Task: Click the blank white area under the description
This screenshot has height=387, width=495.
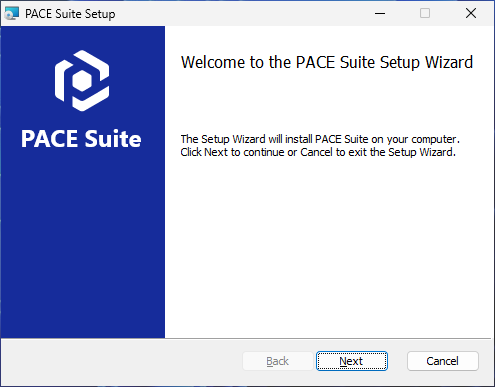Action: click(328, 247)
